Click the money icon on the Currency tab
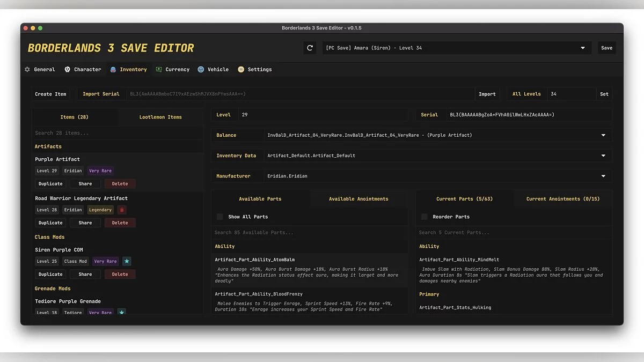Viewport: 644px width, 362px height. [x=159, y=69]
